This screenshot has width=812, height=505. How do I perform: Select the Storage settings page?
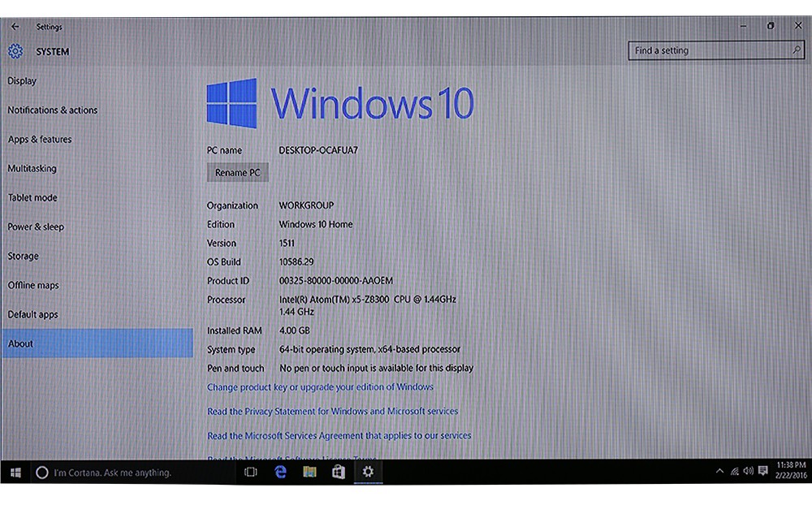[x=23, y=257]
